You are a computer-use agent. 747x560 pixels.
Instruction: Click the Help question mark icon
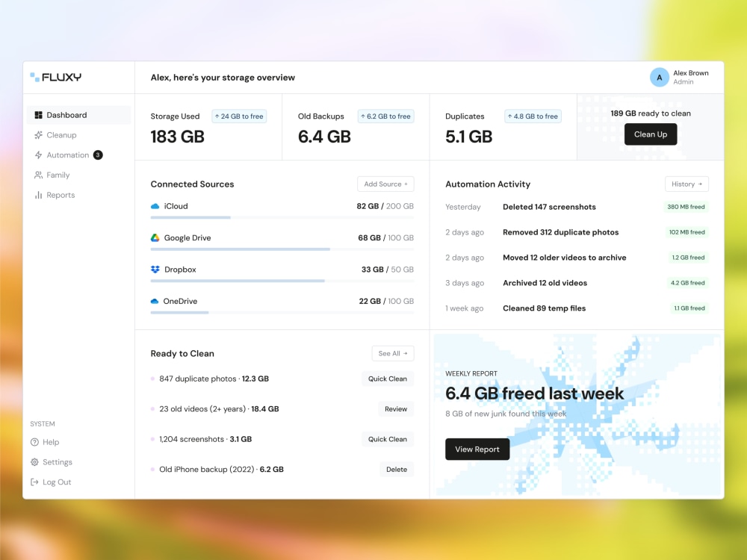(34, 442)
